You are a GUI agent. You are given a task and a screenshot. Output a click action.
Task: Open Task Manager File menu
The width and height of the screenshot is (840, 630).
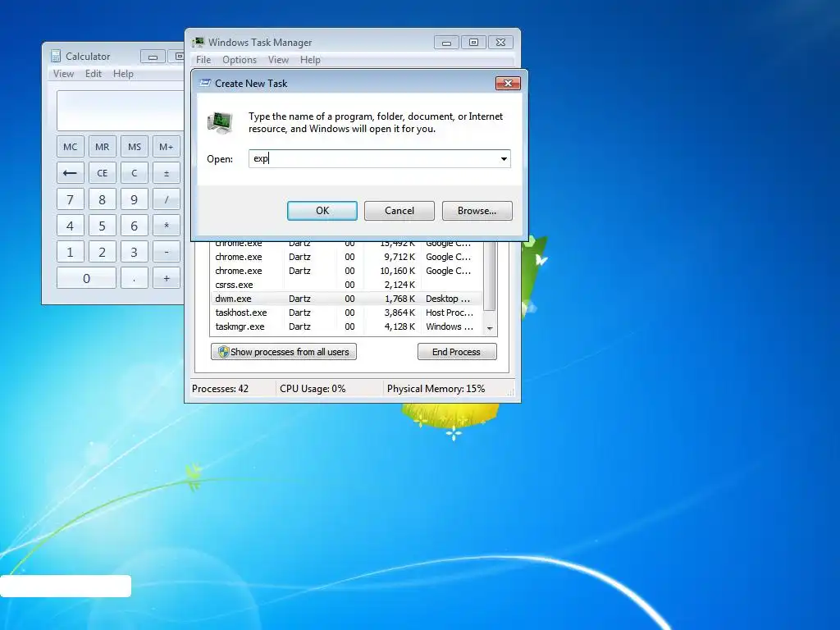(203, 59)
